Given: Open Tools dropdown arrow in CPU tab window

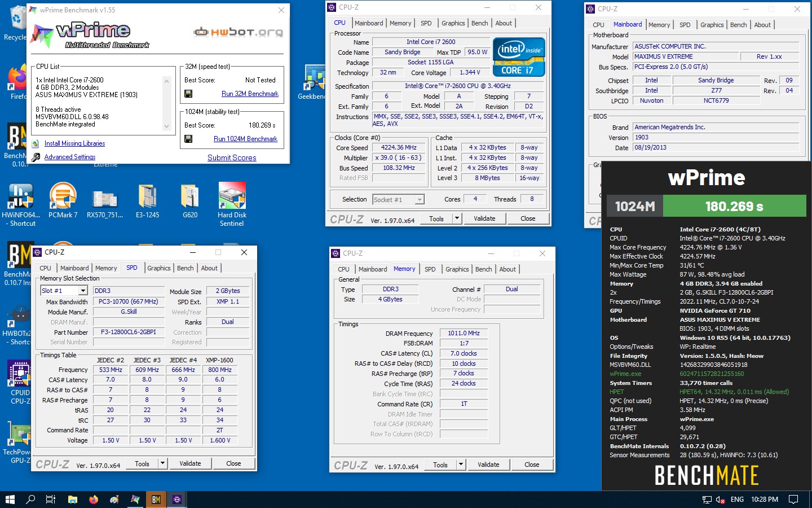Looking at the screenshot, I should tap(457, 218).
